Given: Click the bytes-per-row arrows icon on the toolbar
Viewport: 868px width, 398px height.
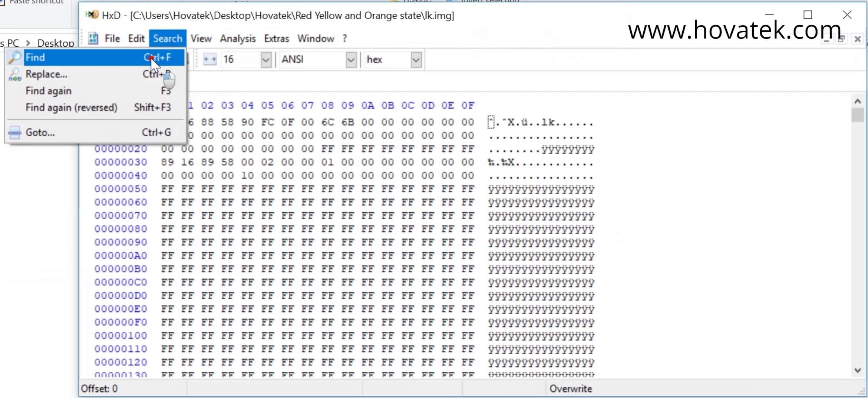Looking at the screenshot, I should [x=210, y=59].
